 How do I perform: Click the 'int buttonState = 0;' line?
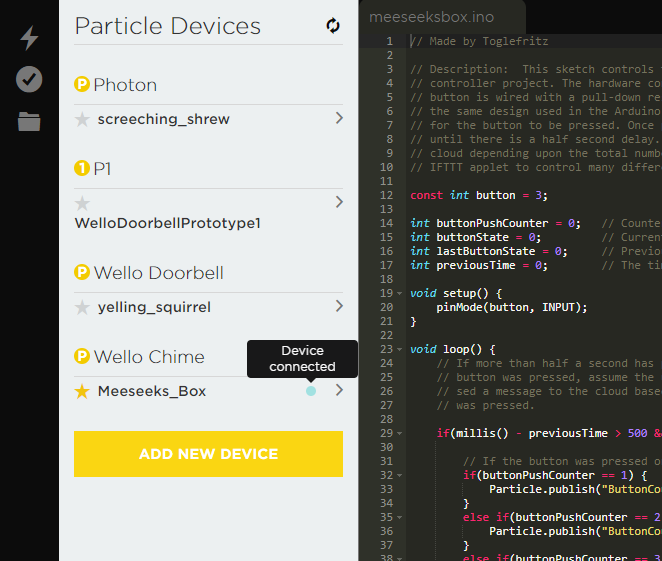475,237
